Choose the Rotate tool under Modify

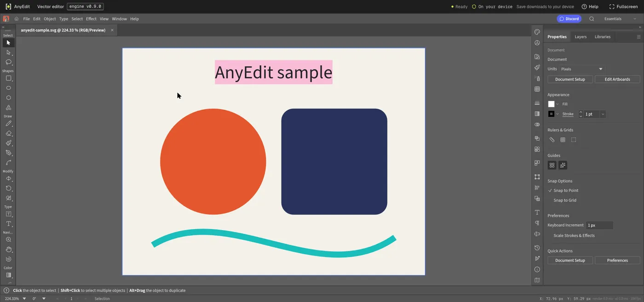(8, 188)
